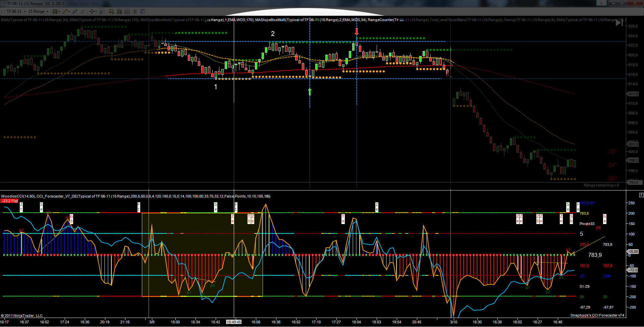Open chart trader icon in toolbar

pyautogui.click(x=111, y=11)
